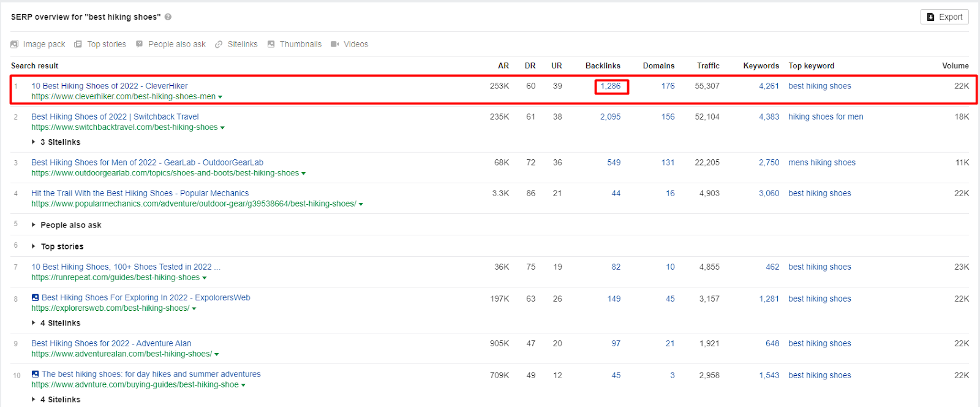Open 4,261 keywords for CleverHiker
980x407 pixels.
[769, 86]
